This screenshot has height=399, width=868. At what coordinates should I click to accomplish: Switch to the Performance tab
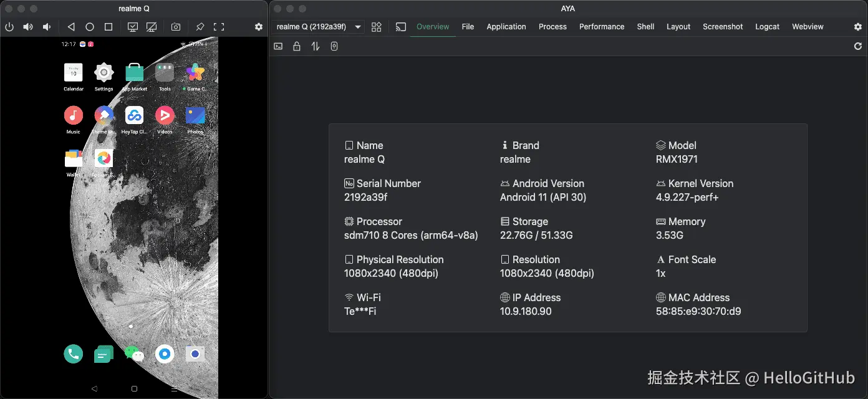coord(602,27)
